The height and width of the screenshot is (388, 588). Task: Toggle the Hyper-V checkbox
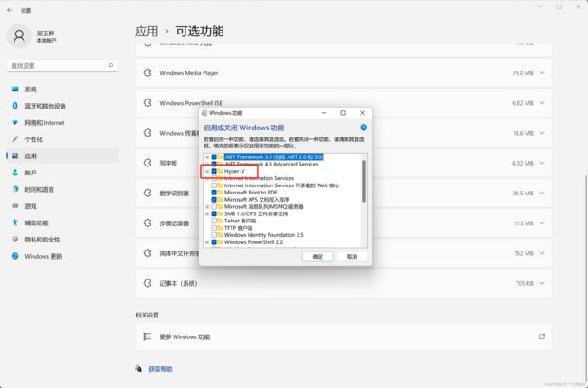(213, 171)
